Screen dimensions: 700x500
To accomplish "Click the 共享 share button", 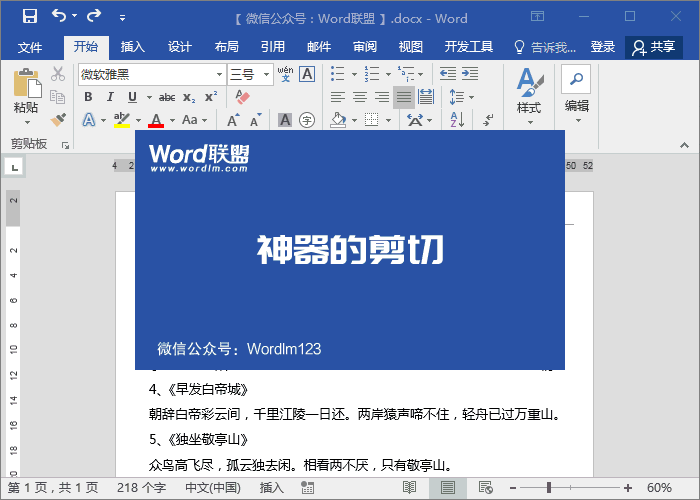I will click(654, 47).
